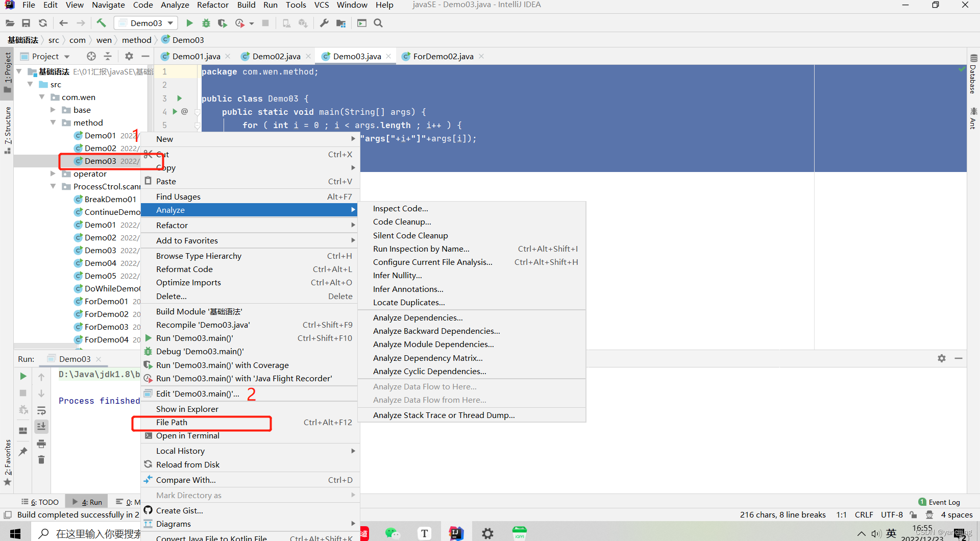This screenshot has height=541, width=980.
Task: Click 'method' in breadcrumb path
Action: (x=136, y=40)
